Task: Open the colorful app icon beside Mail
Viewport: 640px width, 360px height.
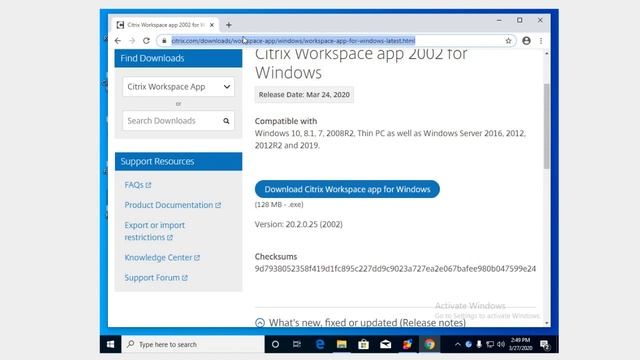Action: (407, 344)
